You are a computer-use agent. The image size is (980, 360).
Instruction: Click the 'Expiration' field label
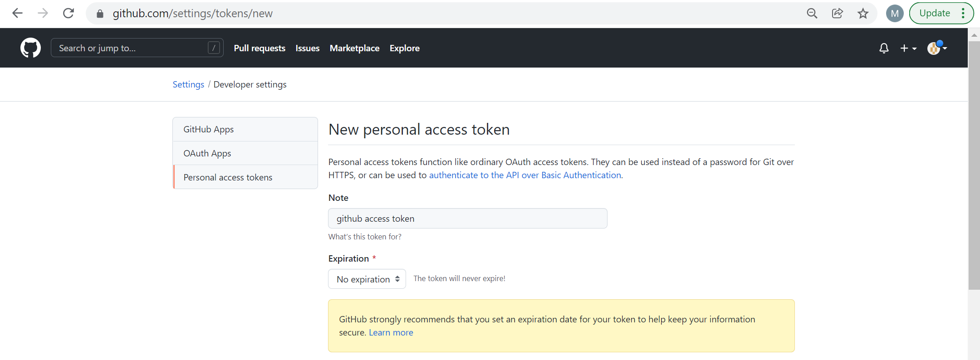[348, 258]
